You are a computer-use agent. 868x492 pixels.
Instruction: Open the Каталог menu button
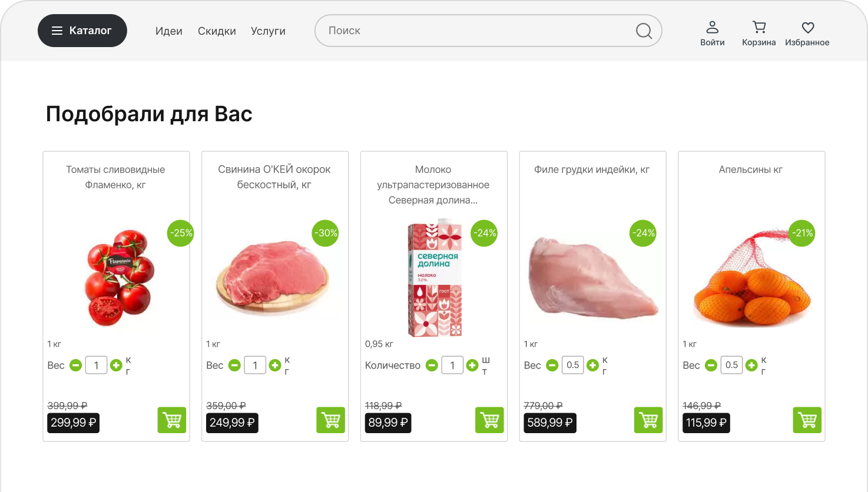[82, 31]
